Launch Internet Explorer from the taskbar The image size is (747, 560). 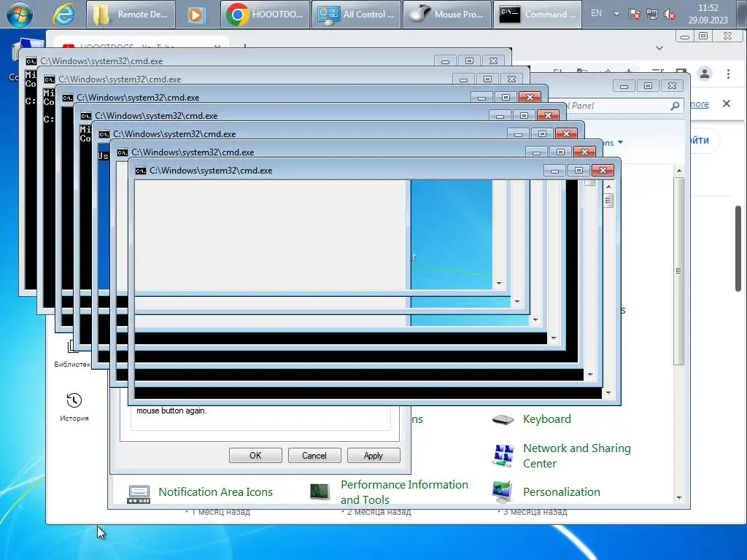click(x=63, y=15)
